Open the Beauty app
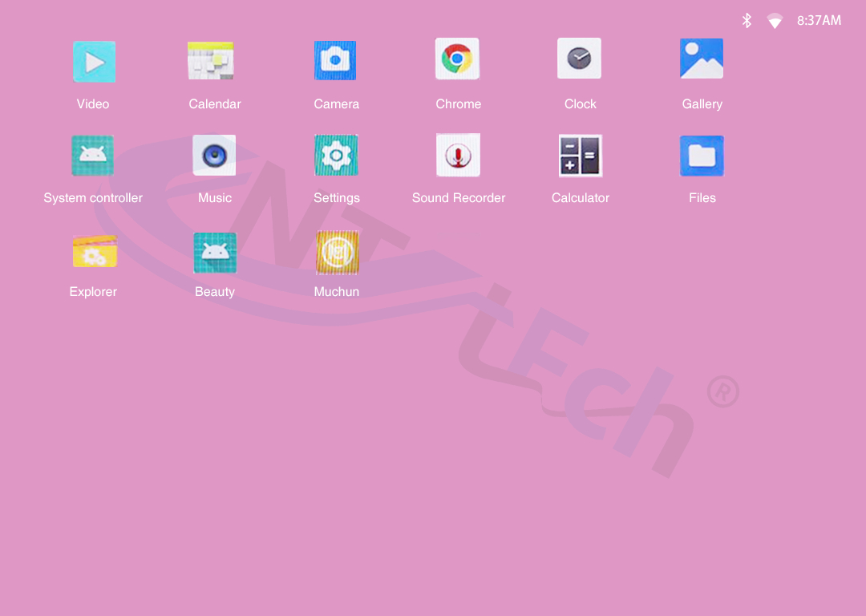The width and height of the screenshot is (866, 616). 215,253
